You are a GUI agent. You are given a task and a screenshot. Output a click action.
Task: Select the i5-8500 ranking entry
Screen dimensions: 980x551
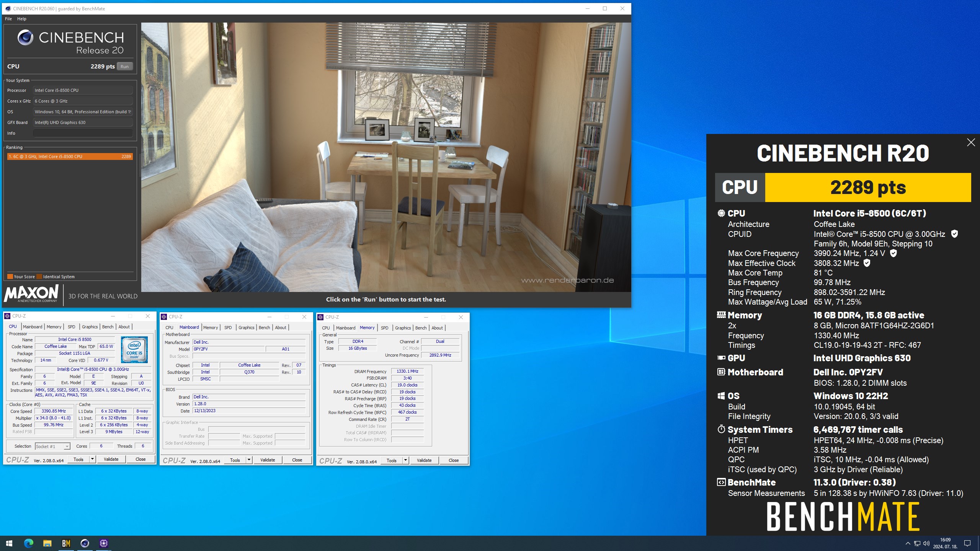(70, 156)
